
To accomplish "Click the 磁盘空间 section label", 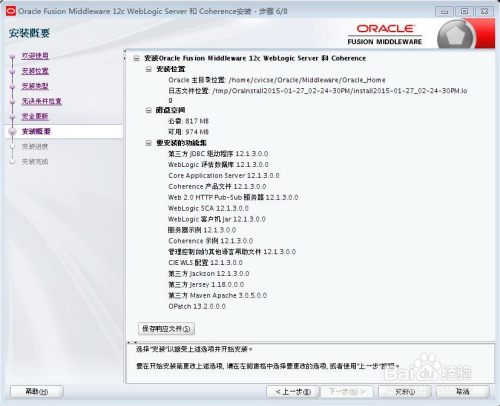I will tap(170, 110).
